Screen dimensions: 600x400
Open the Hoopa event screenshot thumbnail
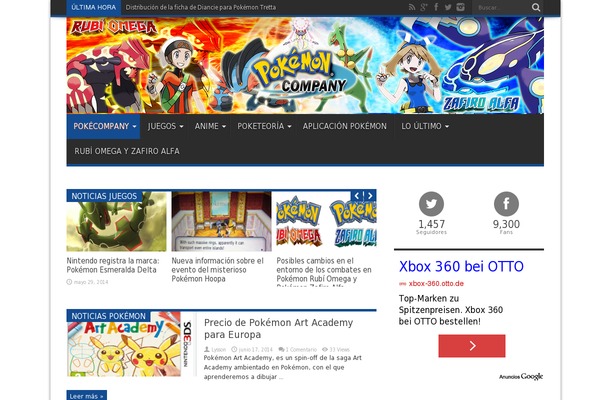click(221, 222)
